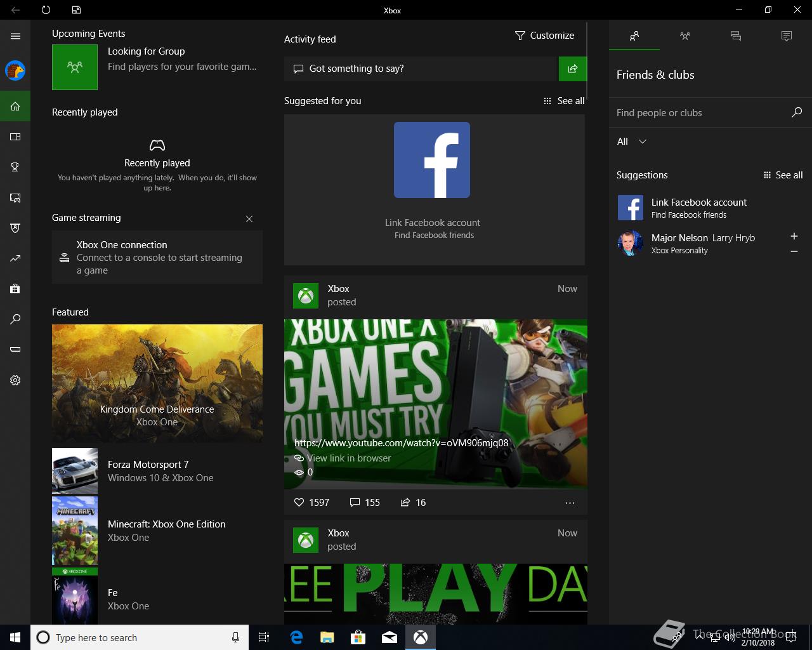The image size is (812, 650).
Task: Switch to Parties tab in right panel
Action: point(685,36)
